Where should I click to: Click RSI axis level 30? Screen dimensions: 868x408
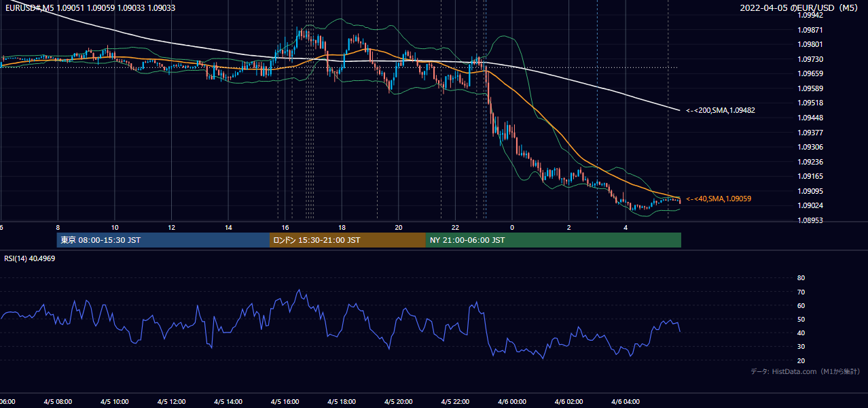(x=801, y=347)
